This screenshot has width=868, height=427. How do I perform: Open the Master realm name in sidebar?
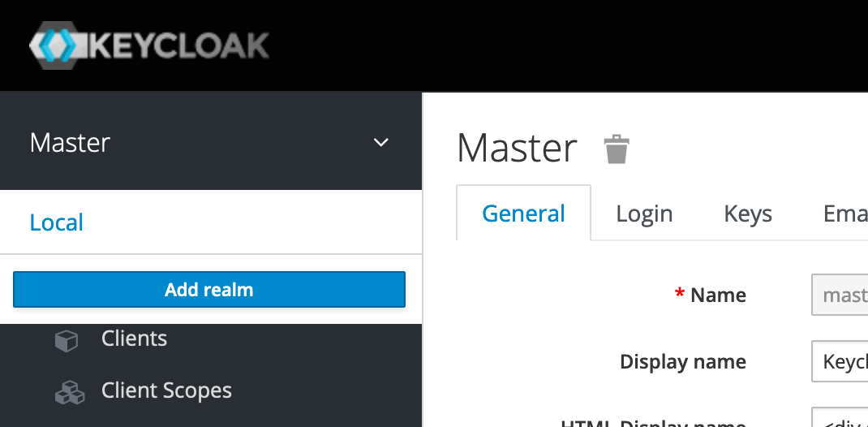pos(70,143)
